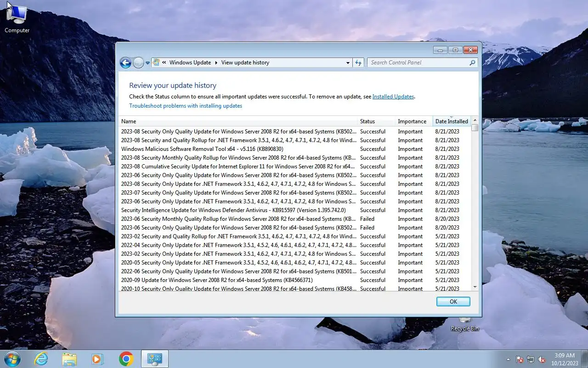
Task: Click the search magnifier icon
Action: 472,63
